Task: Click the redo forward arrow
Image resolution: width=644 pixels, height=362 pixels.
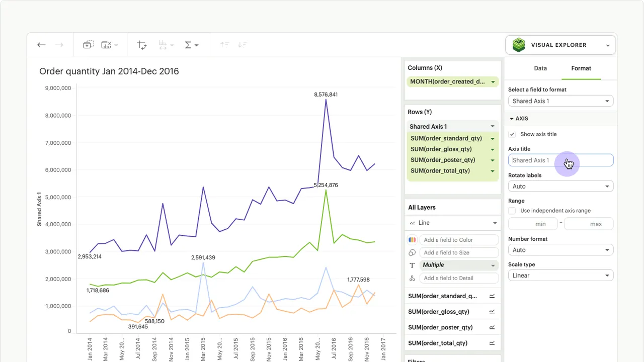Action: pos(59,45)
